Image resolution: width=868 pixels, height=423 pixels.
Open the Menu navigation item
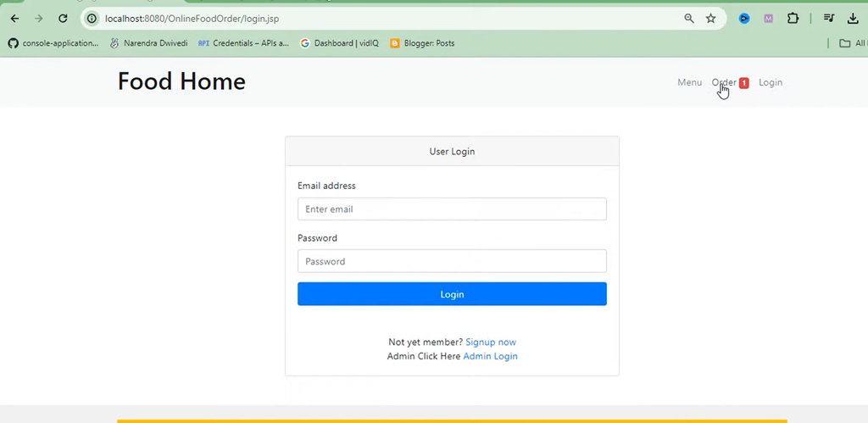click(690, 82)
